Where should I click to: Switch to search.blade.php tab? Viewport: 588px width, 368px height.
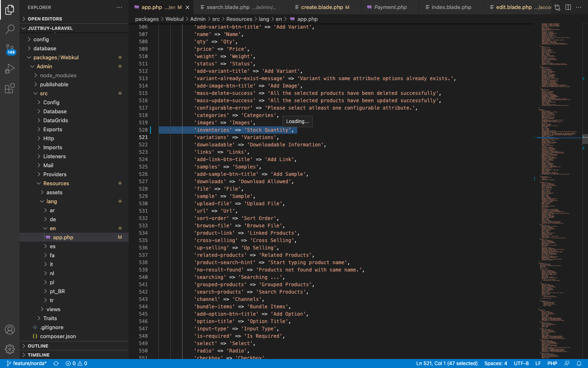pyautogui.click(x=241, y=7)
